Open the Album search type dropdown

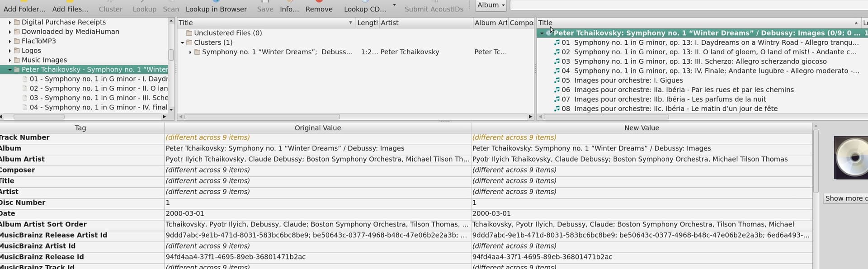491,5
